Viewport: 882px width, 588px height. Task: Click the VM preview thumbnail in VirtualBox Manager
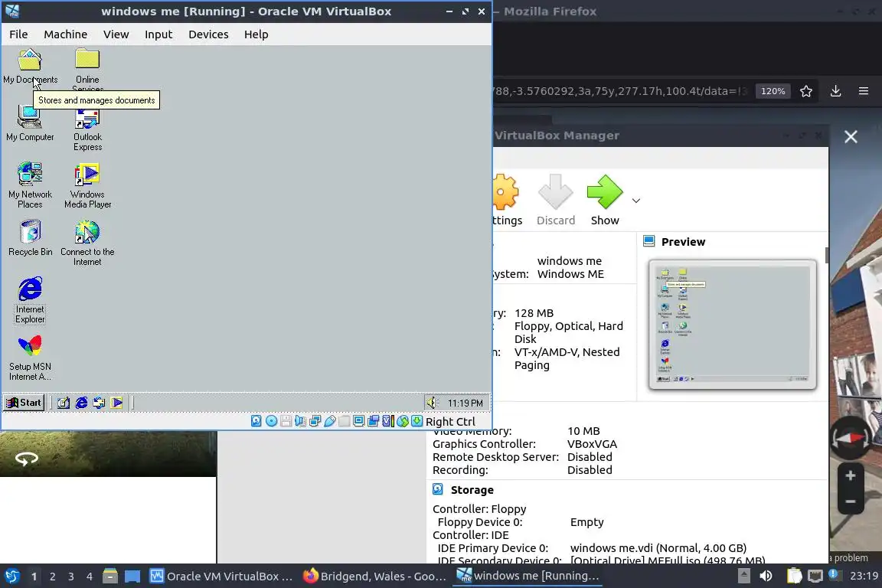pos(733,325)
